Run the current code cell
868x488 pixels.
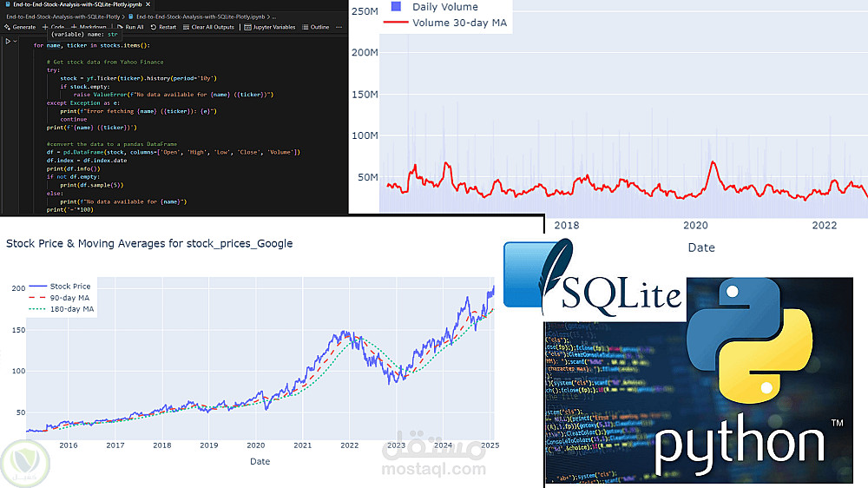(8, 41)
